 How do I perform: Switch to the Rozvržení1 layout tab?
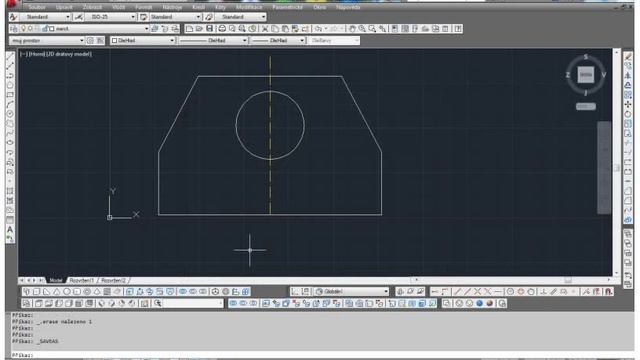pyautogui.click(x=82, y=280)
